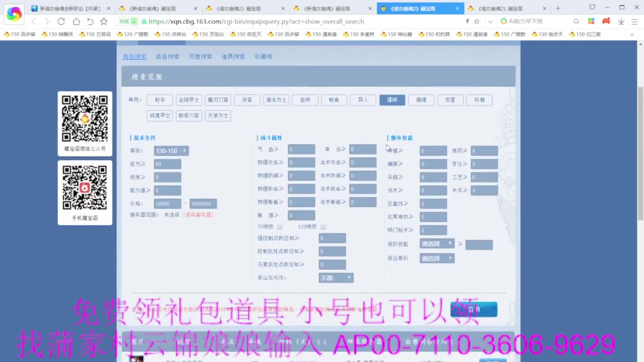Select the 医师 role button

(x=305, y=100)
